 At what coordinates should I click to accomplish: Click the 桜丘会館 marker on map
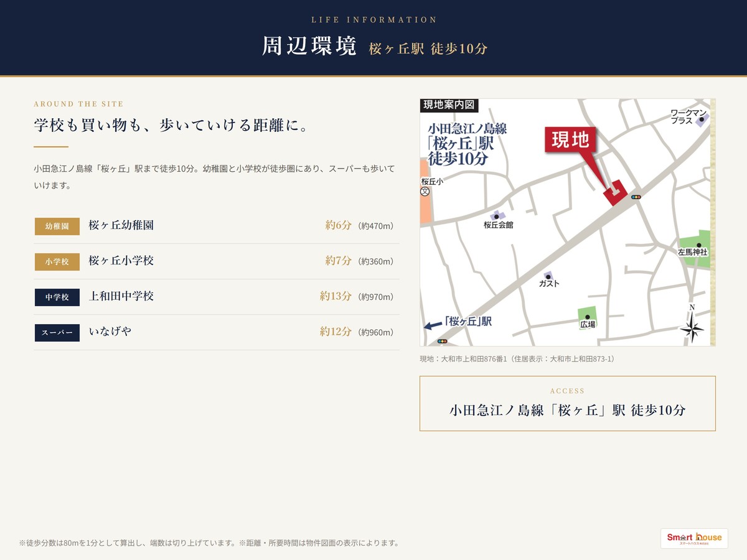pos(496,217)
